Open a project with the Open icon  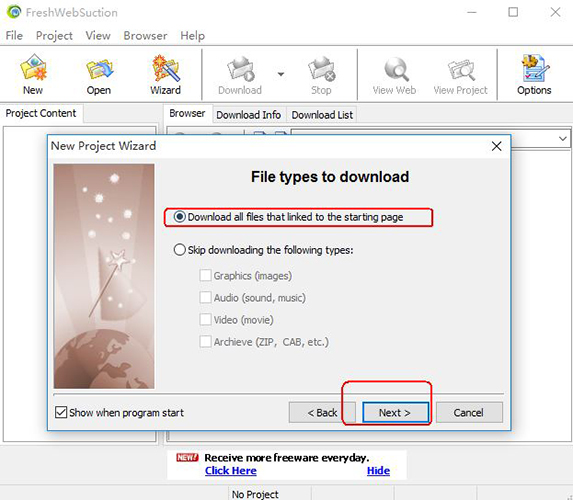(99, 75)
